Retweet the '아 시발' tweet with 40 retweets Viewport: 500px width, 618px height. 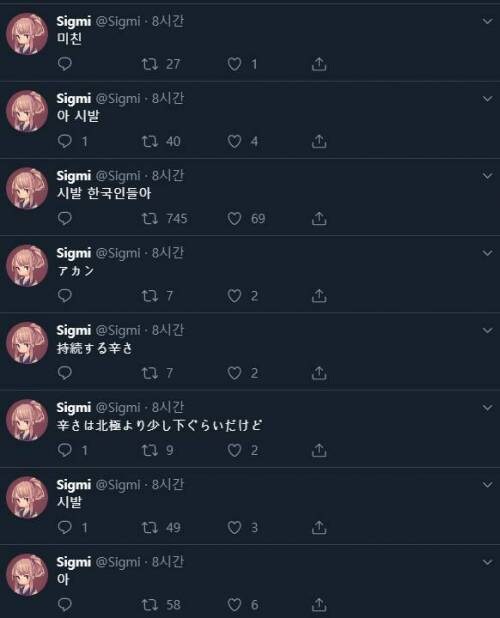[x=150, y=141]
